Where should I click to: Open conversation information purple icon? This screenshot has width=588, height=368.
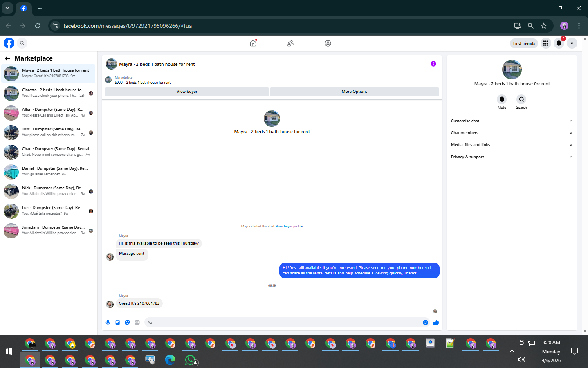433,64
